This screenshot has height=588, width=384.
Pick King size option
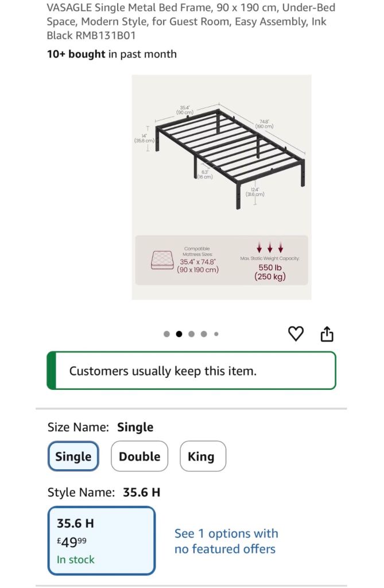pyautogui.click(x=201, y=457)
